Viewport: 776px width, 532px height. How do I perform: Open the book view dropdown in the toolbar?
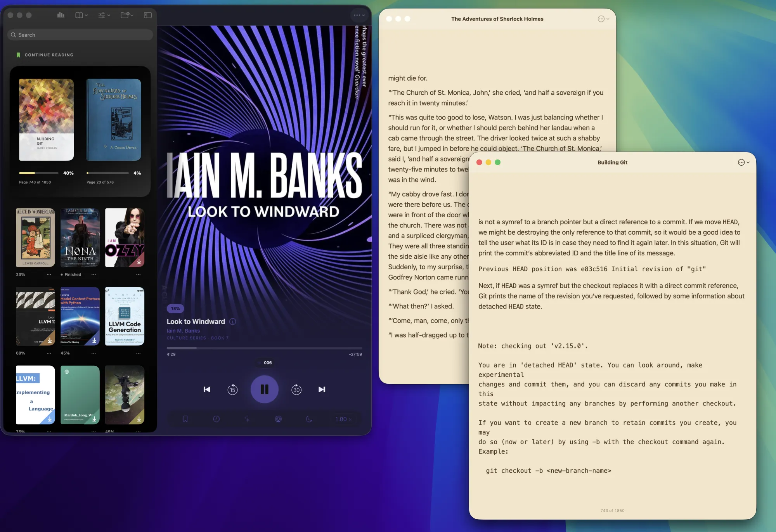pyautogui.click(x=81, y=15)
